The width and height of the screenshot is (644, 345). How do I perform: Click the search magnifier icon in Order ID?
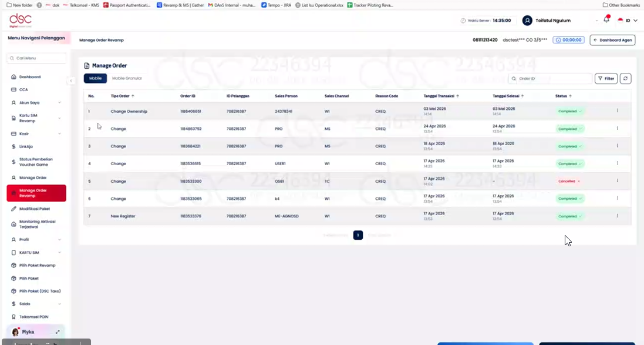[x=514, y=79]
